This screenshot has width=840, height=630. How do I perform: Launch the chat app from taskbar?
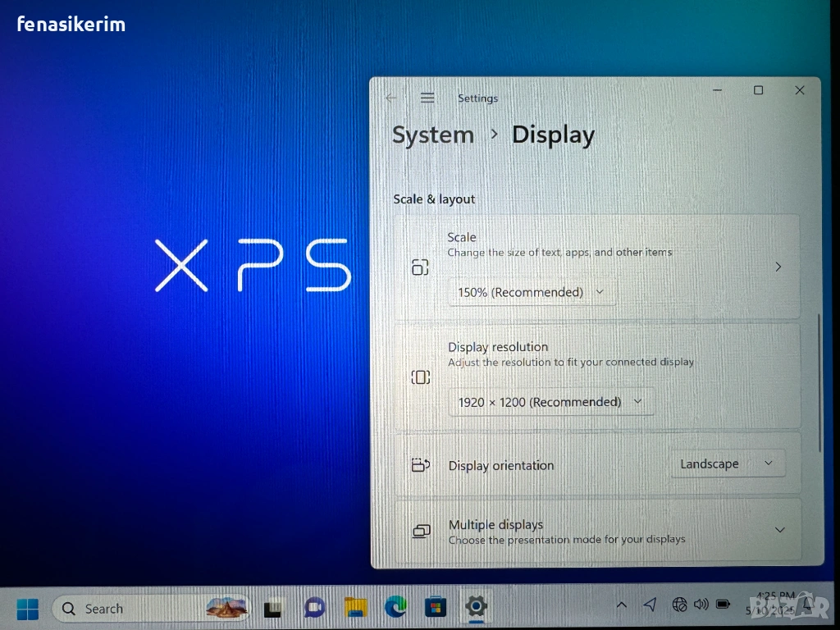coord(314,608)
